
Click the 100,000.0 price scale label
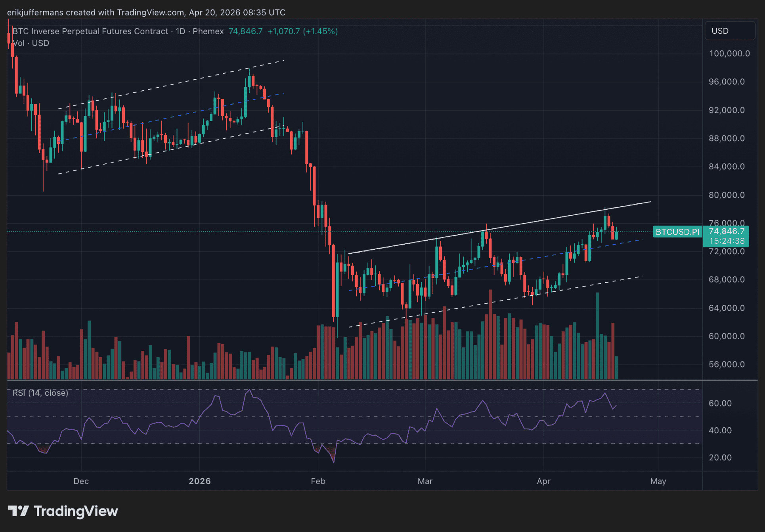[x=729, y=54]
